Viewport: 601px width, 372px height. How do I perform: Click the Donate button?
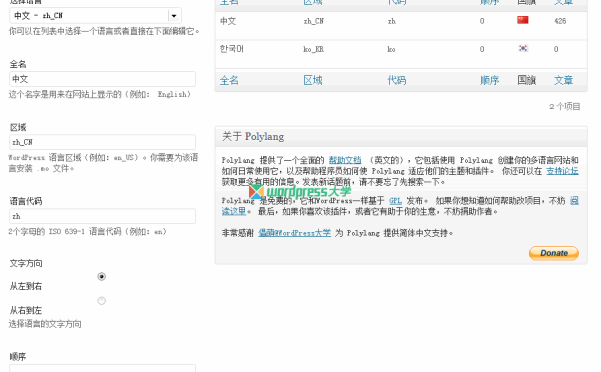554,253
